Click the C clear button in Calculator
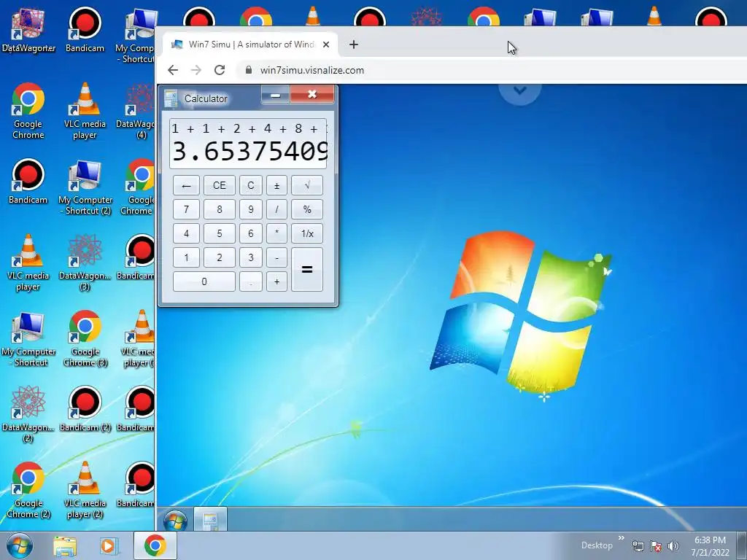Image resolution: width=747 pixels, height=560 pixels. point(251,185)
